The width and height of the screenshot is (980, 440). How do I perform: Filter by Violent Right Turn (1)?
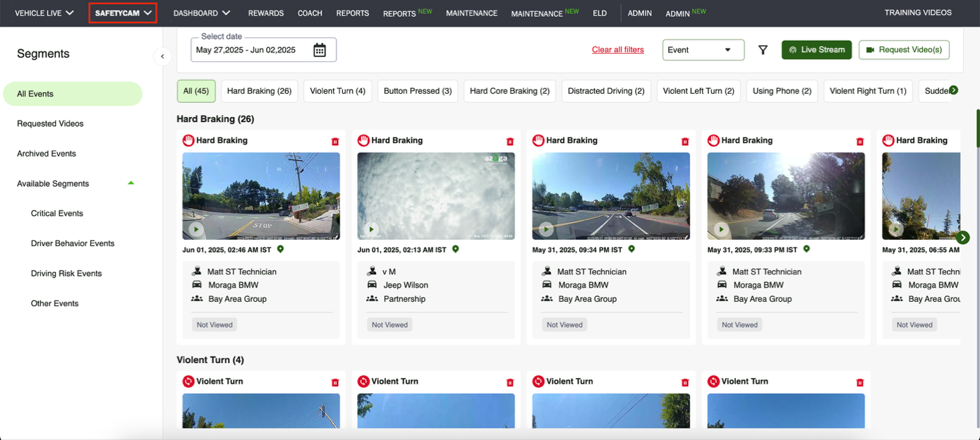868,91
